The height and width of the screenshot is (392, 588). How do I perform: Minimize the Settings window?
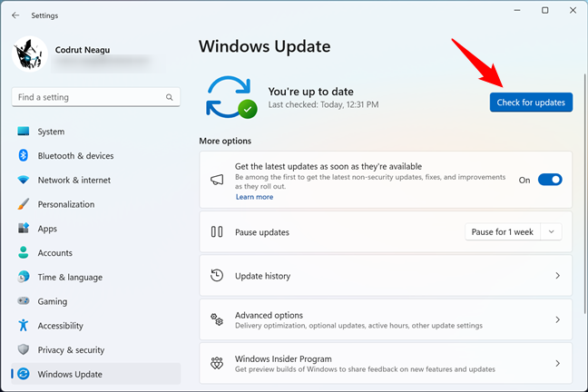click(x=517, y=11)
